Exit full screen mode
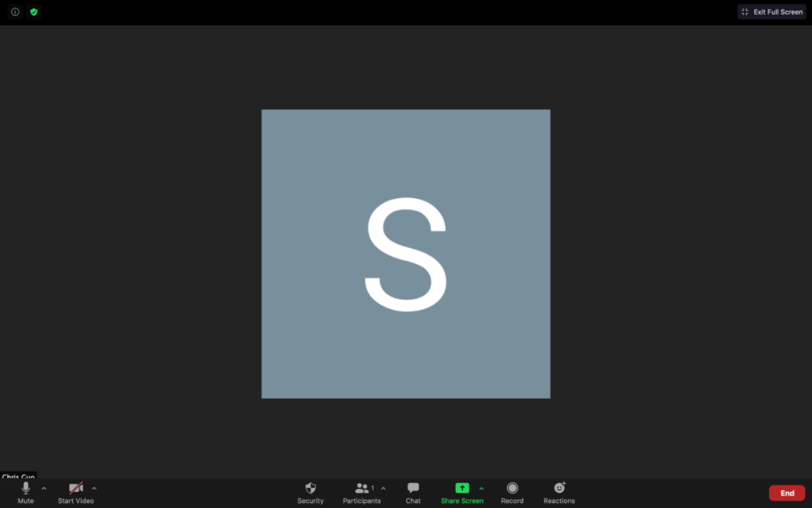This screenshot has width=812, height=508. [771, 12]
